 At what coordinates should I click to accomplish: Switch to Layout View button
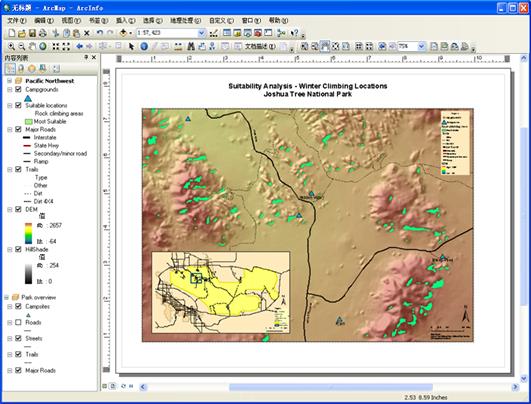pyautogui.click(x=113, y=386)
